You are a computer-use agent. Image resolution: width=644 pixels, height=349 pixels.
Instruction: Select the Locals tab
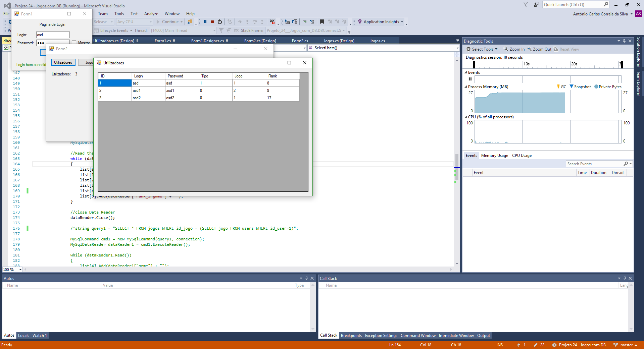point(23,336)
